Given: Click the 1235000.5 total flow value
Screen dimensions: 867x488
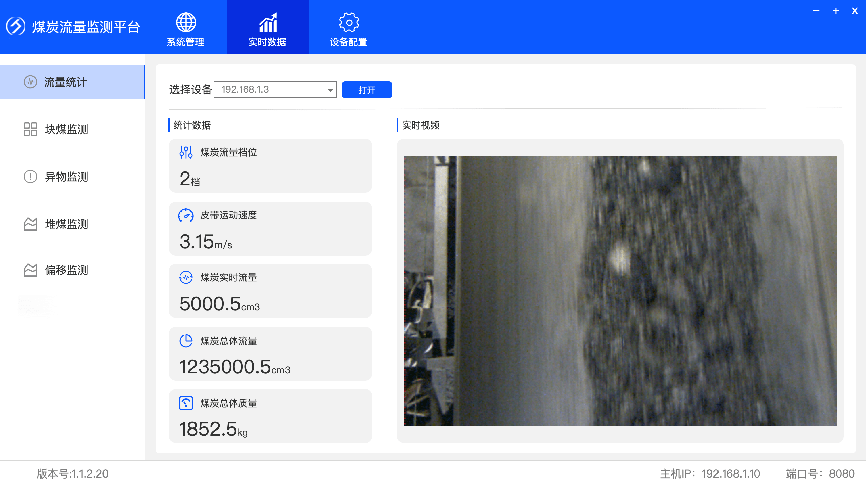Looking at the screenshot, I should 224,367.
